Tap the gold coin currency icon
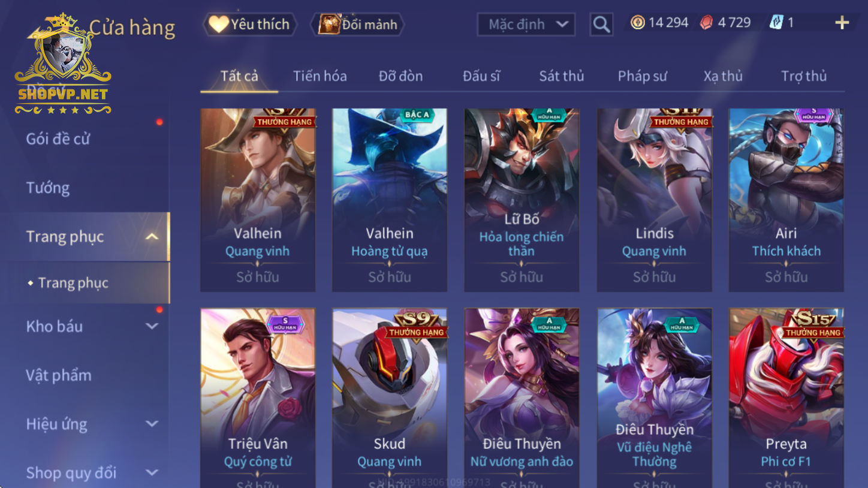The height and width of the screenshot is (488, 868). pos(638,23)
